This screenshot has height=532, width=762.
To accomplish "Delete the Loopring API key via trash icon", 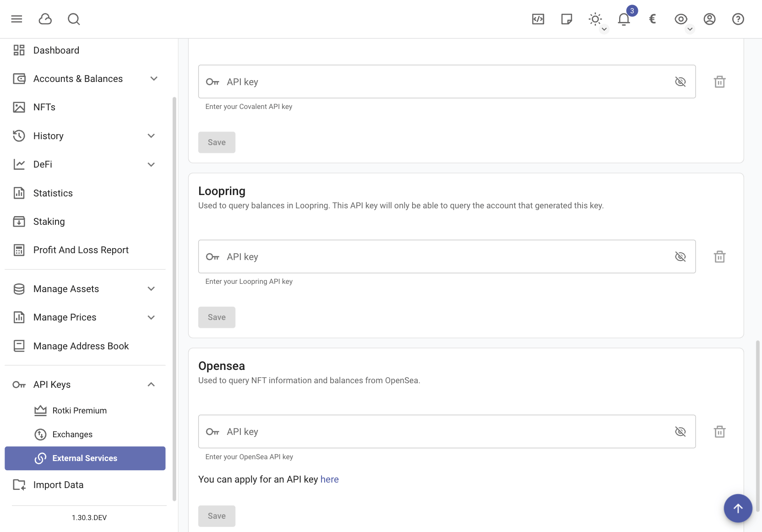I will coord(720,256).
